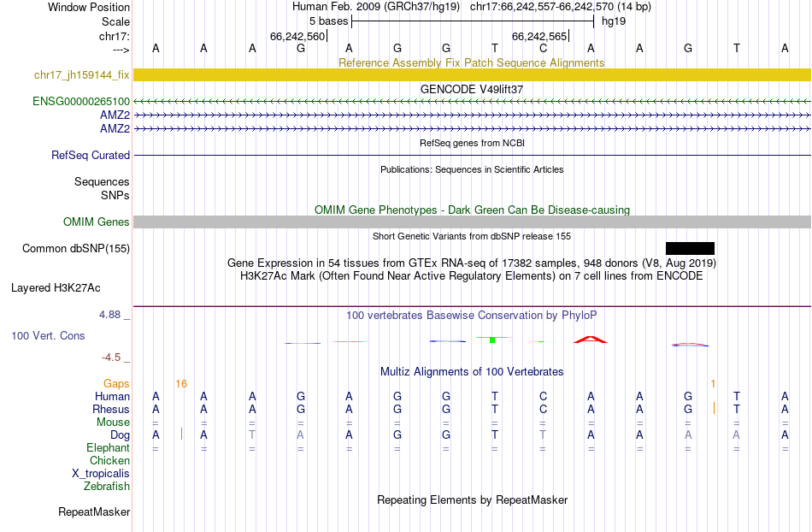Click Multiz Alignments of 100 Vertebrates title
The height and width of the screenshot is (532, 812).
(x=472, y=371)
